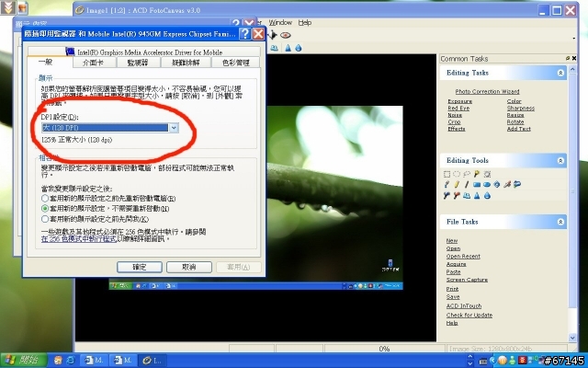Open Internet Explorer from quick launch
This screenshot has height=368, width=588.
point(70,360)
